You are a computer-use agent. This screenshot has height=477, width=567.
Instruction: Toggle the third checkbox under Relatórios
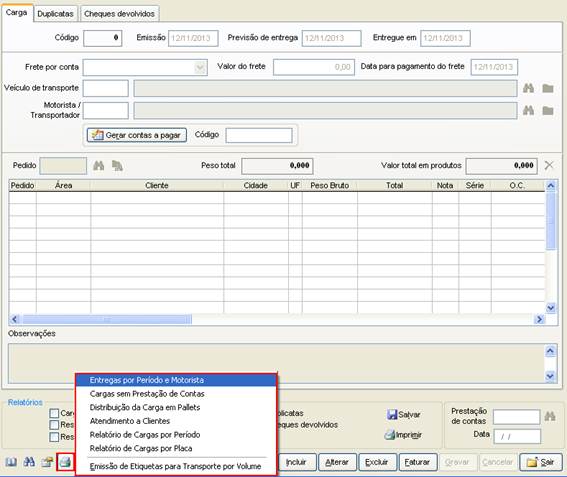coord(54,437)
